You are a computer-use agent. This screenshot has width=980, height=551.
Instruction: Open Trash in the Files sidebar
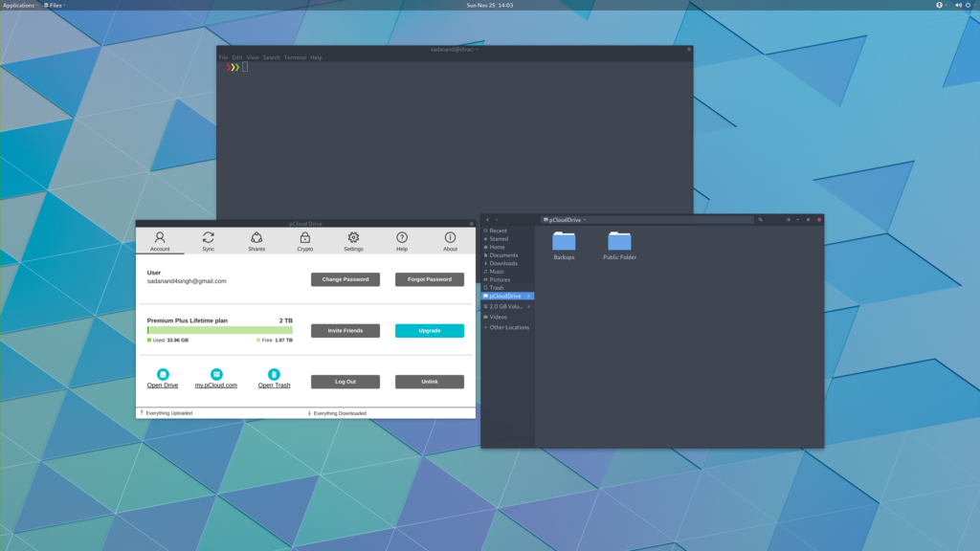[507, 287]
